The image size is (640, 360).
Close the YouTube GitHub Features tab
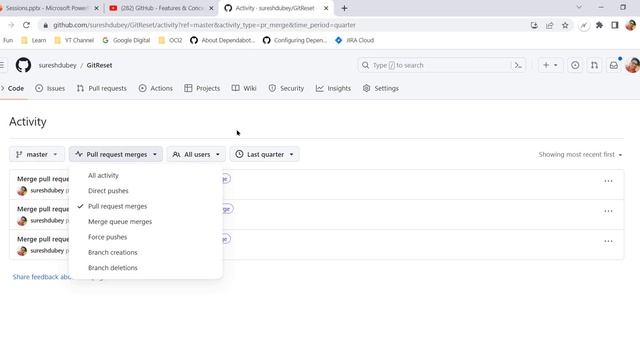pos(211,8)
